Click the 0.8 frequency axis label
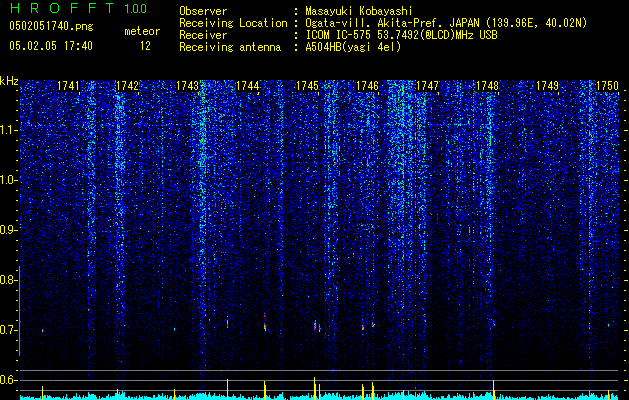This screenshot has width=629, height=400. (x=8, y=280)
